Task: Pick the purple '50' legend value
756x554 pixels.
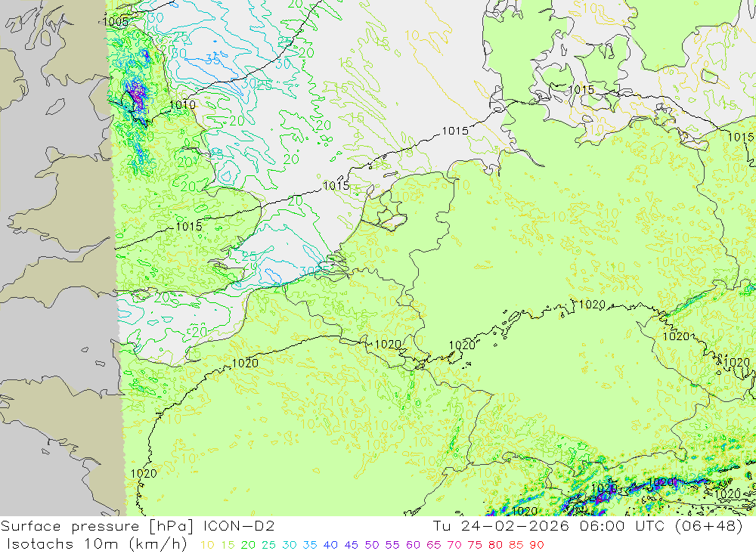Action: point(372,545)
